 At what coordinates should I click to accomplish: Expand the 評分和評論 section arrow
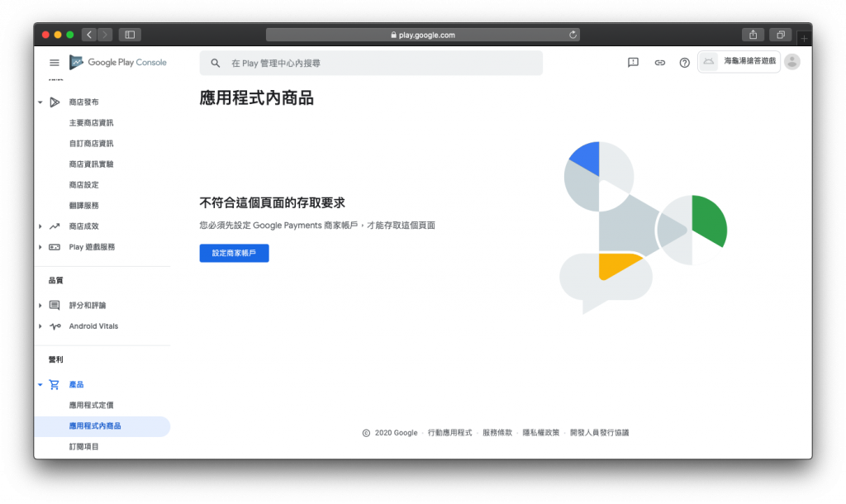(x=40, y=306)
